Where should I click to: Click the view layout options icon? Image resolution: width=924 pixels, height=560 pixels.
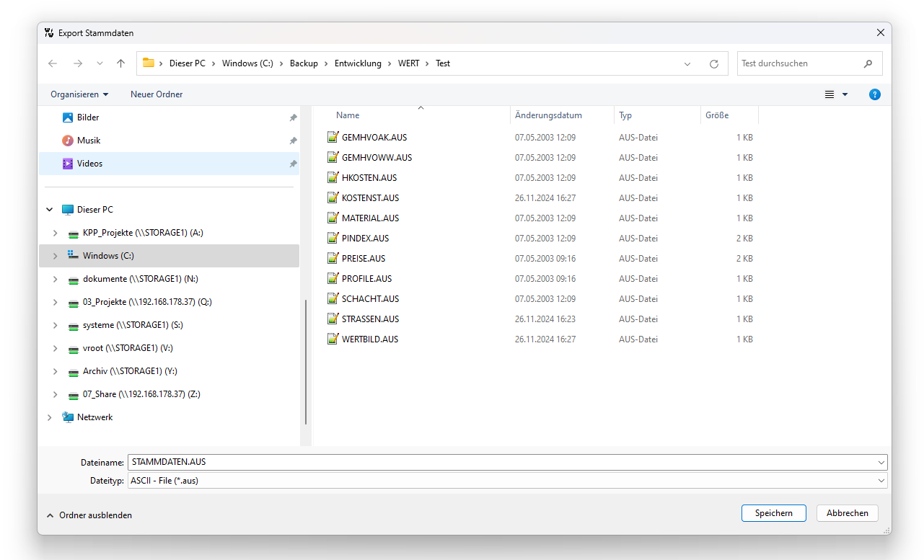click(x=830, y=94)
